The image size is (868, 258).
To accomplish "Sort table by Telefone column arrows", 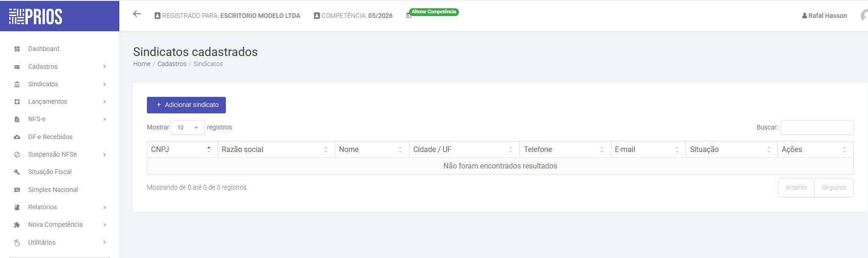I will click(602, 149).
